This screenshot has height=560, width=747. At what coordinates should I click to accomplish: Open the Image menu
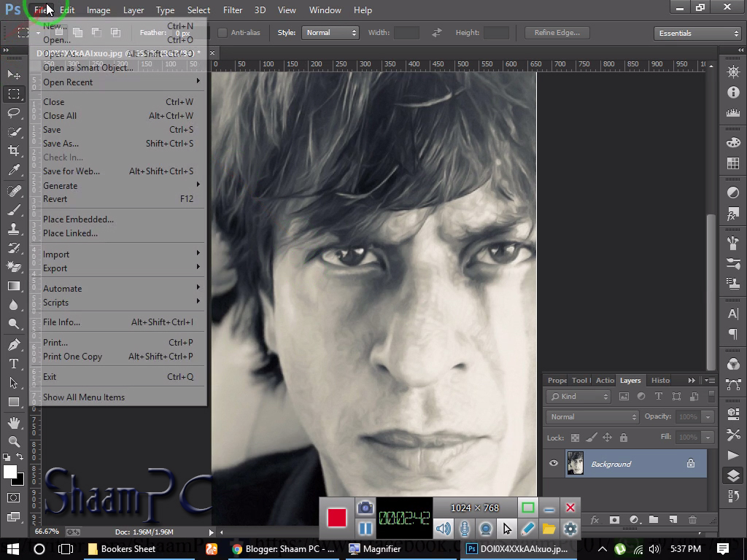[98, 10]
